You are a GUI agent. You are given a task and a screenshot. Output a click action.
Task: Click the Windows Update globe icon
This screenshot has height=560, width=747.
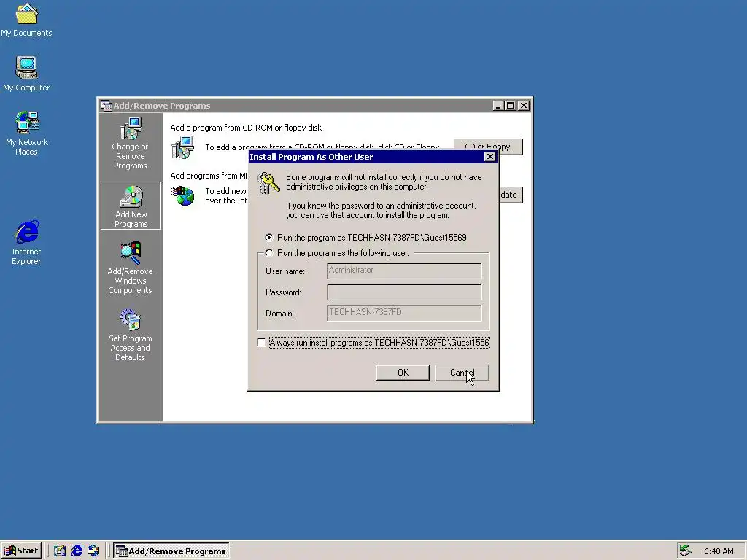[183, 195]
